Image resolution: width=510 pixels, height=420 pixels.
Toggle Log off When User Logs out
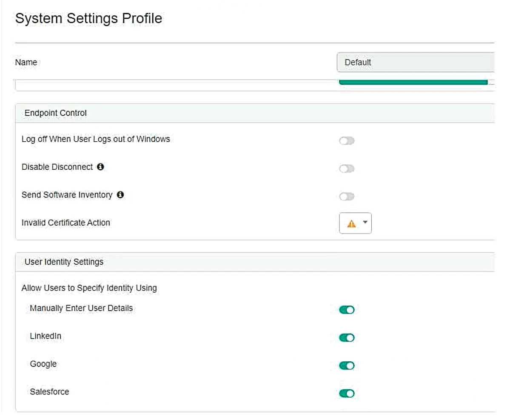click(x=347, y=141)
